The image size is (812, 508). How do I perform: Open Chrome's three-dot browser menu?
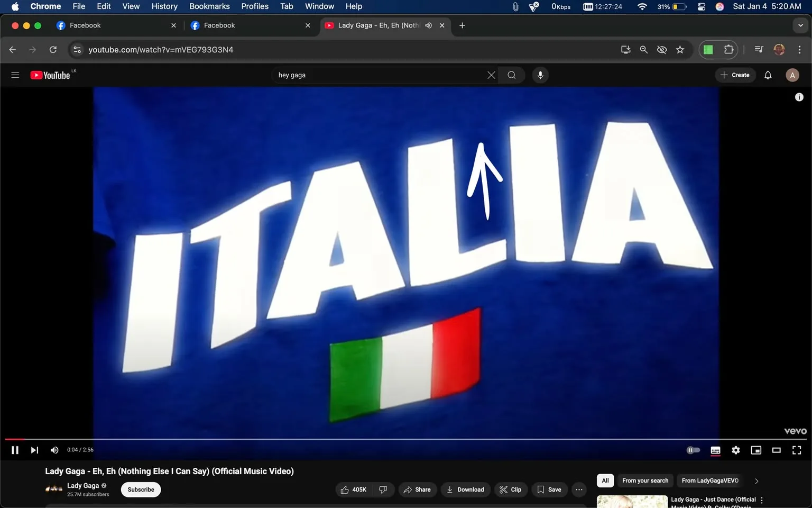pyautogui.click(x=800, y=49)
